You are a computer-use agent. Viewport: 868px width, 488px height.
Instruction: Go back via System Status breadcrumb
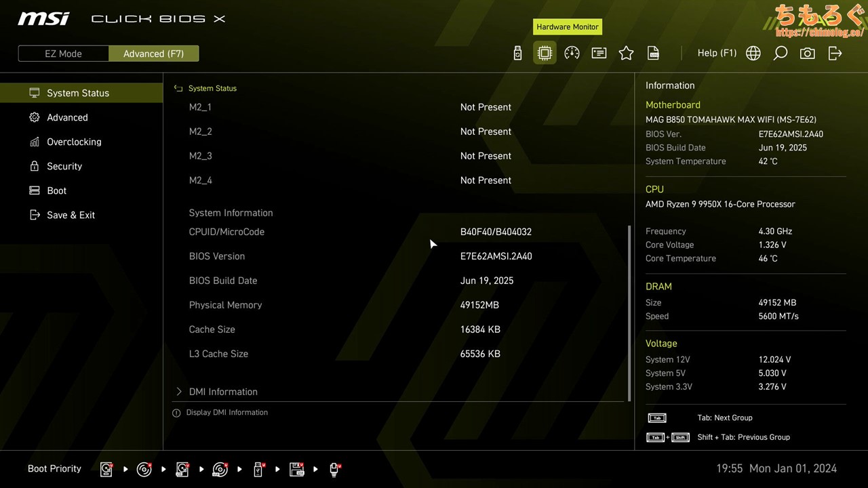pos(212,88)
